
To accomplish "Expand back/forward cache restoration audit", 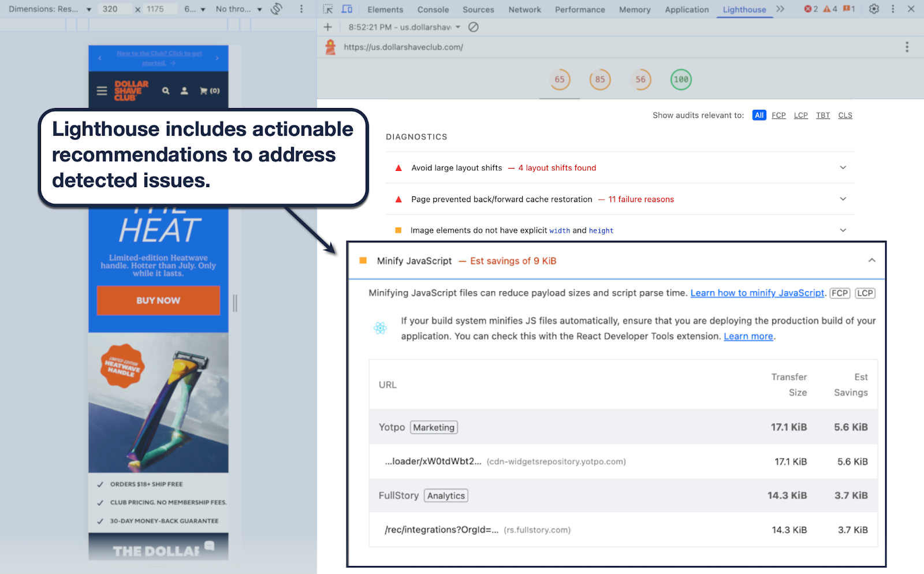I will 620,199.
